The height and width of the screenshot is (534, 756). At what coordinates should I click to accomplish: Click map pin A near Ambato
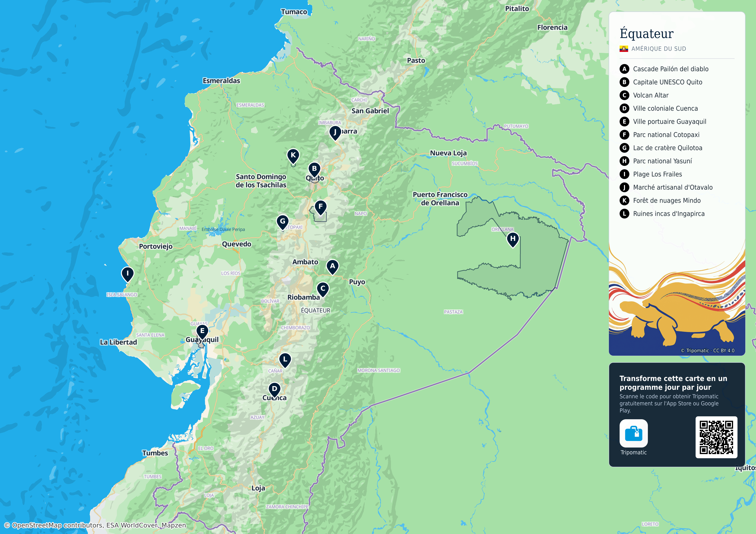coord(332,267)
